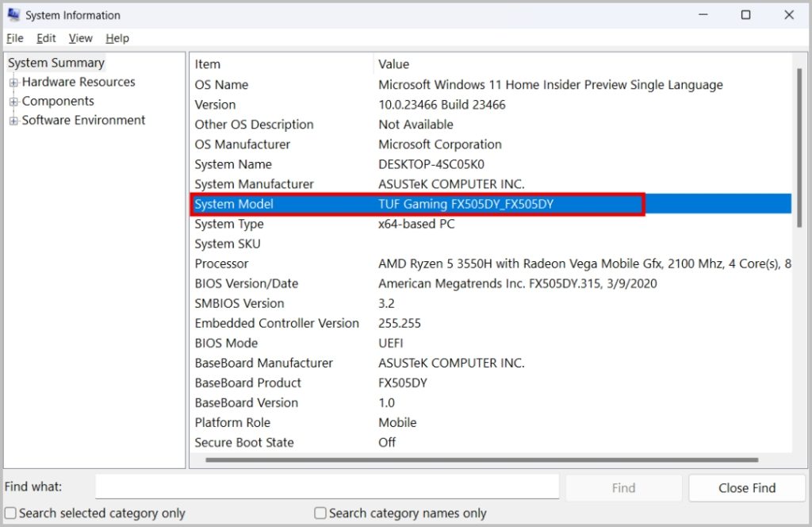Open the Help menu
This screenshot has height=527, width=812.
[117, 38]
